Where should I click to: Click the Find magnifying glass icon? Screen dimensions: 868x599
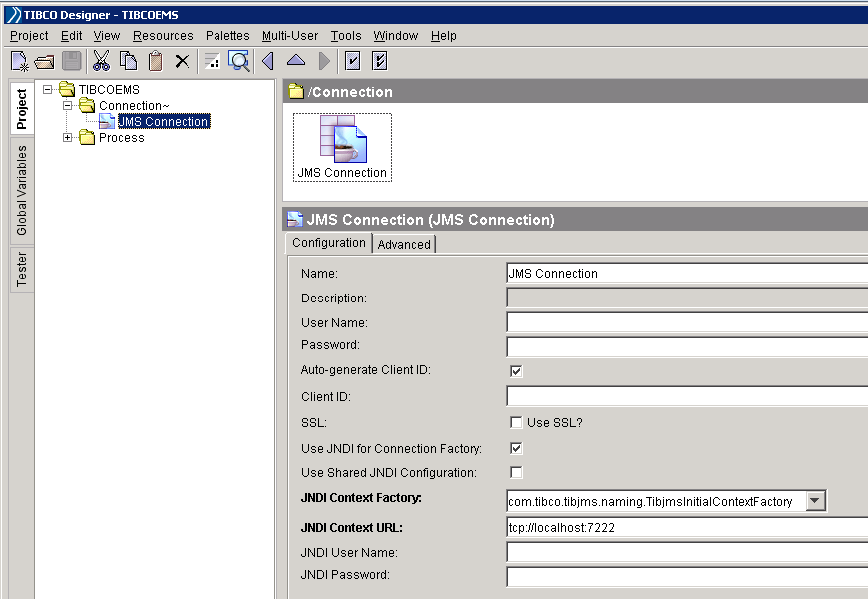tap(239, 61)
